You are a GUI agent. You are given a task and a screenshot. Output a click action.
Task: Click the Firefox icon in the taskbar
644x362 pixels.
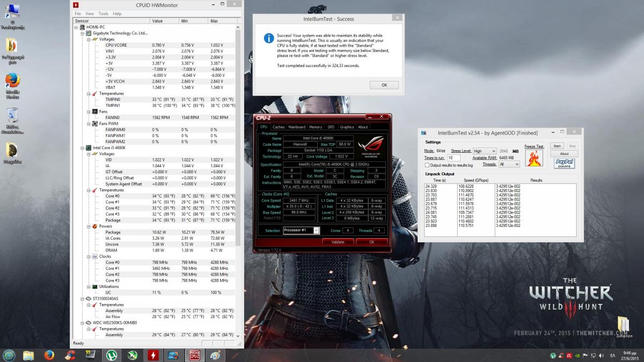(49, 355)
